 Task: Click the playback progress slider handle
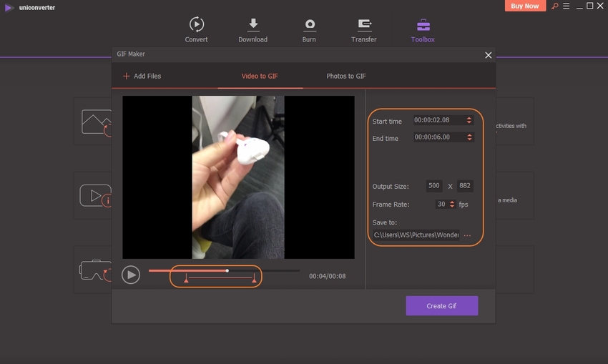coord(227,270)
